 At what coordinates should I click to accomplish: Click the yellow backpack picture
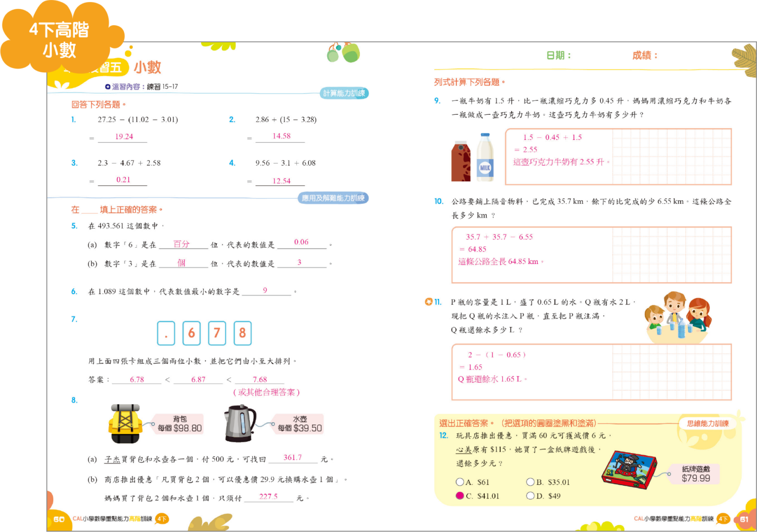[125, 424]
